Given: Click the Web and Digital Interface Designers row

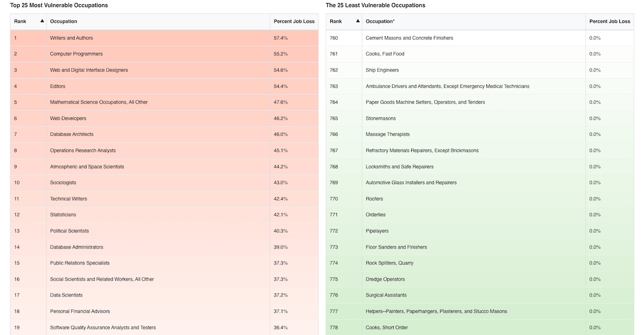Looking at the screenshot, I should (89, 70).
